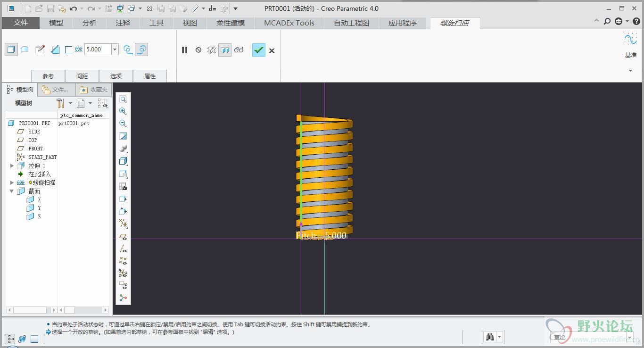Toggle datum point display icon
Viewport: 644px width, 348px height.
[x=123, y=261]
